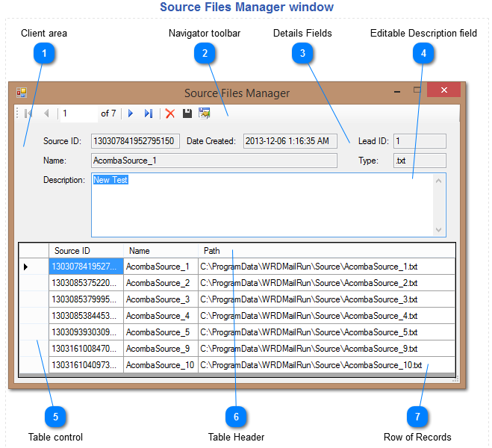Viewport: 492px width, 448px height.
Task: Click path cell ending AcombaSource_9.txt
Action: pyautogui.click(x=327, y=349)
